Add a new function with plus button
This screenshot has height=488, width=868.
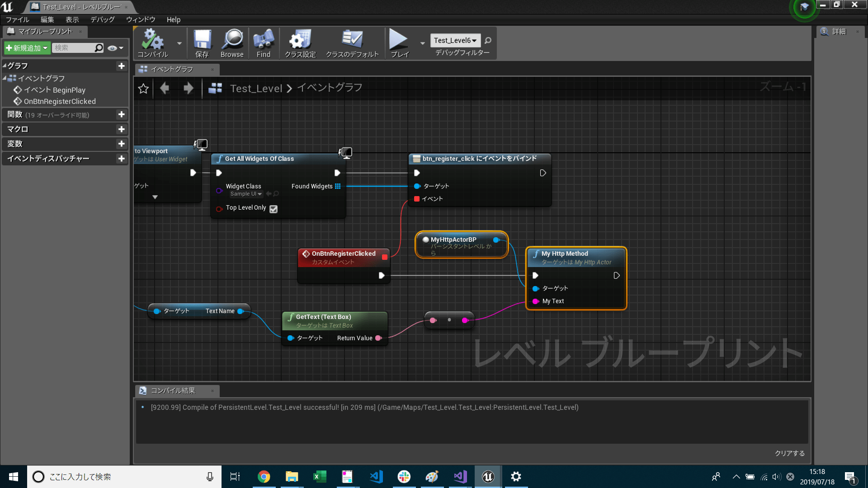121,115
